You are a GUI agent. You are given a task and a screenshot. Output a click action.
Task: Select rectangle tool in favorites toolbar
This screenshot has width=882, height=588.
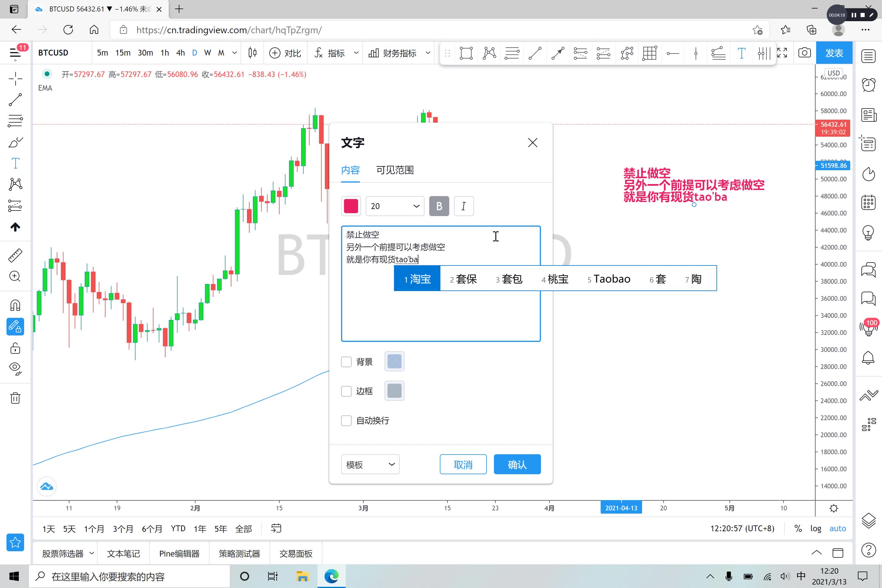(x=466, y=53)
